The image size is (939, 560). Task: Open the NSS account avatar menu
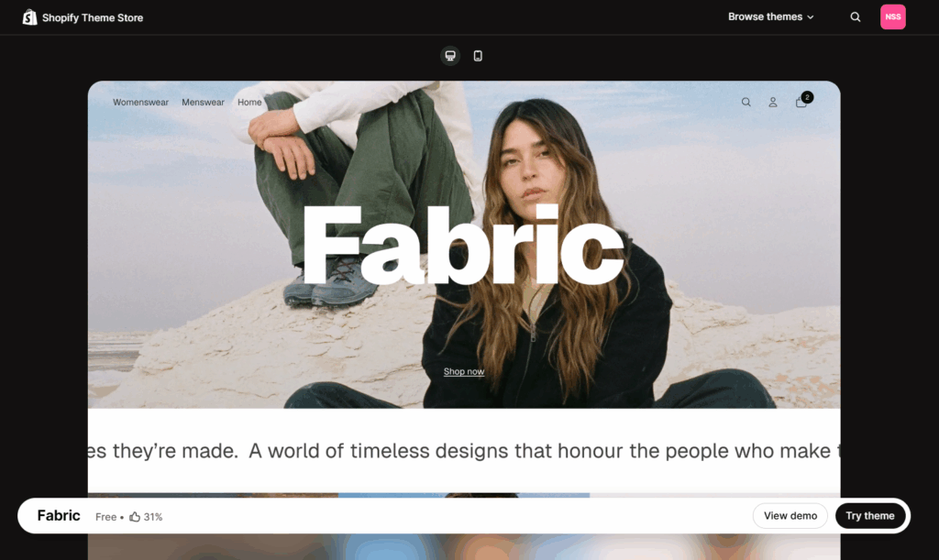click(892, 17)
